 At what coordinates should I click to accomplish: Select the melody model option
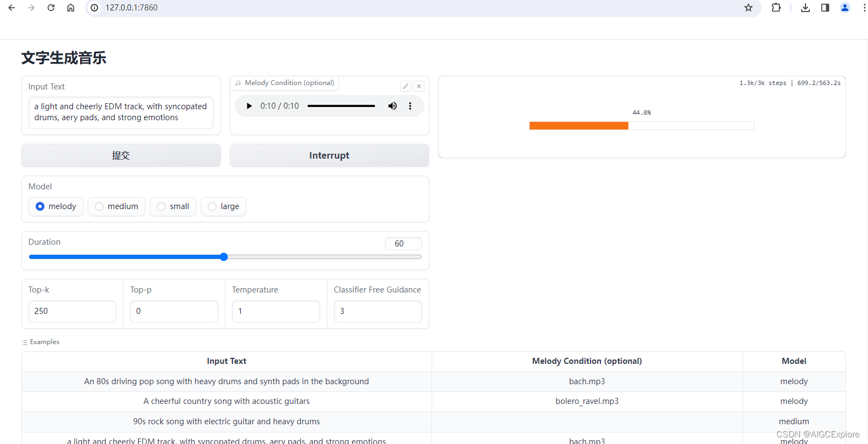[56, 206]
